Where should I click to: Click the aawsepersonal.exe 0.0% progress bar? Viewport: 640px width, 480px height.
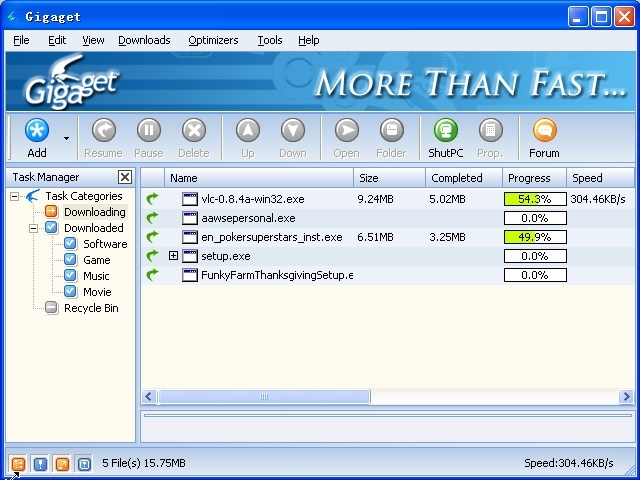tap(535, 218)
